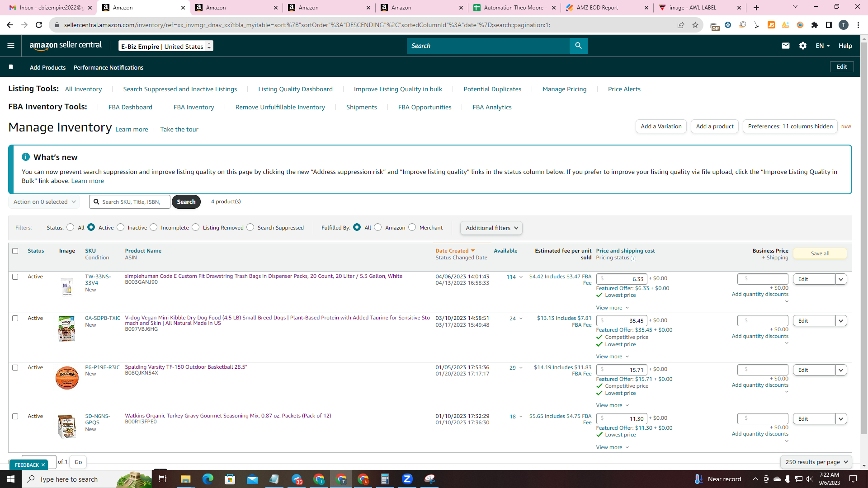
Task: Open Manage Pricing listing tool
Action: coord(565,89)
